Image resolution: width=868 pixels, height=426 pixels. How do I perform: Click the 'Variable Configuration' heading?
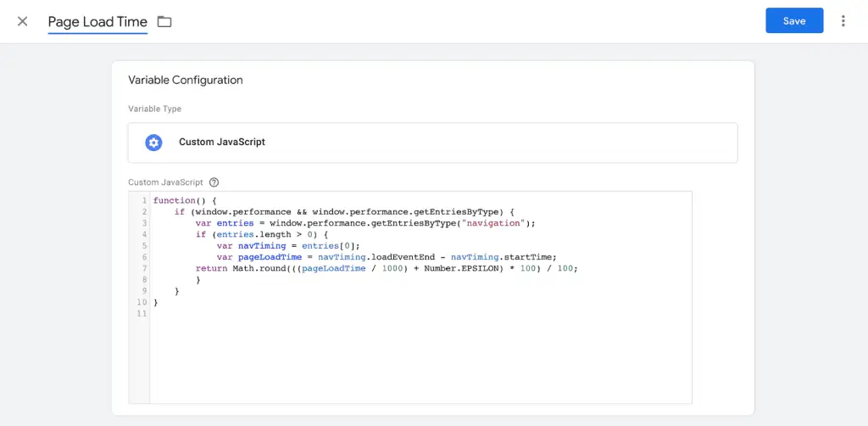(x=186, y=80)
